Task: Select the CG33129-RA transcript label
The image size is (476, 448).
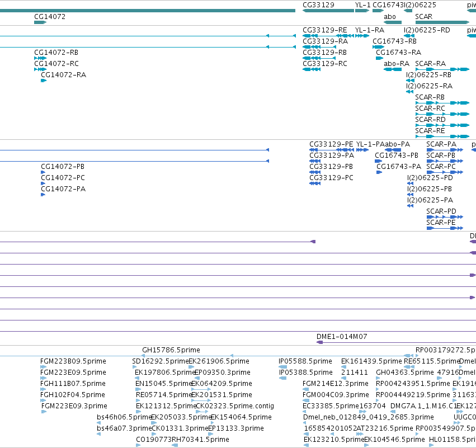Action: point(325,41)
